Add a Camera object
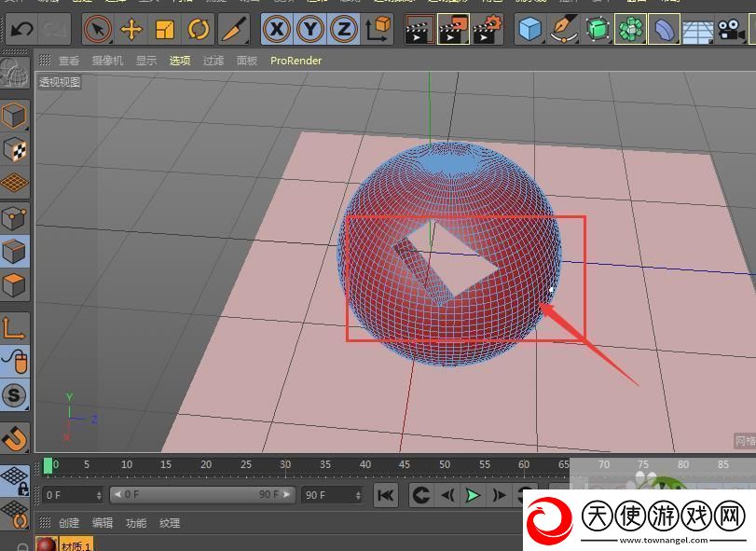 click(731, 30)
